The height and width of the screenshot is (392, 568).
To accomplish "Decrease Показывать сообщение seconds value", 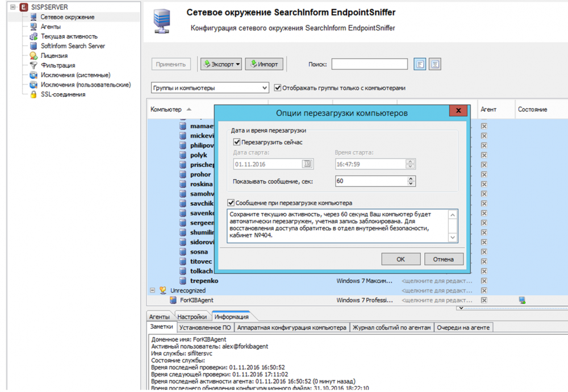I will (x=411, y=184).
